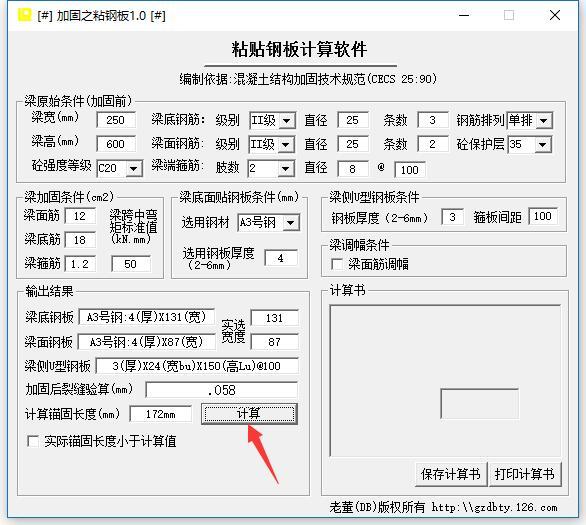Click 保存计算书 button
The height and width of the screenshot is (525, 586).
[451, 474]
